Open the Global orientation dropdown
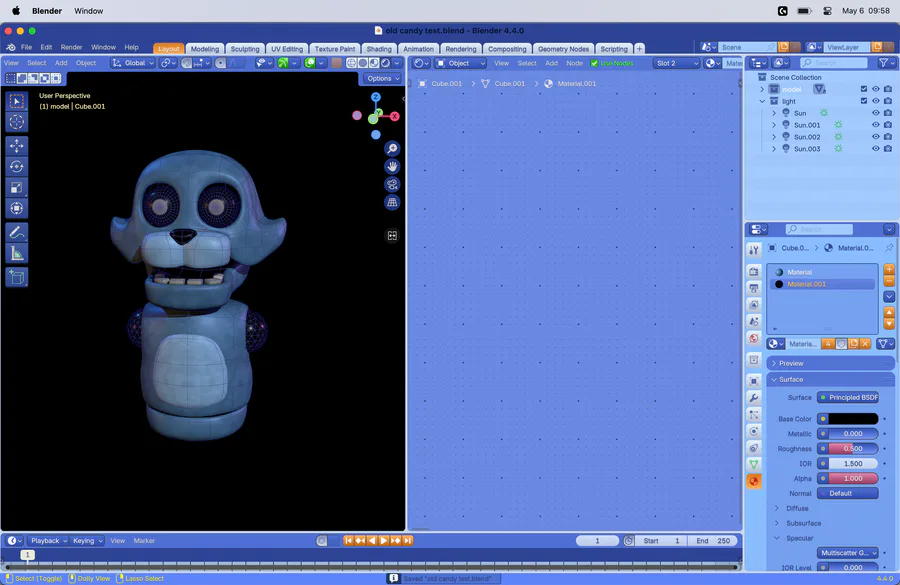This screenshot has height=585, width=900. (x=133, y=63)
